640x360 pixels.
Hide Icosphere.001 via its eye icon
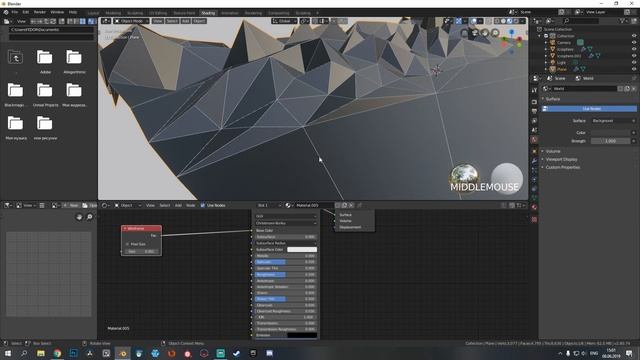[634, 56]
